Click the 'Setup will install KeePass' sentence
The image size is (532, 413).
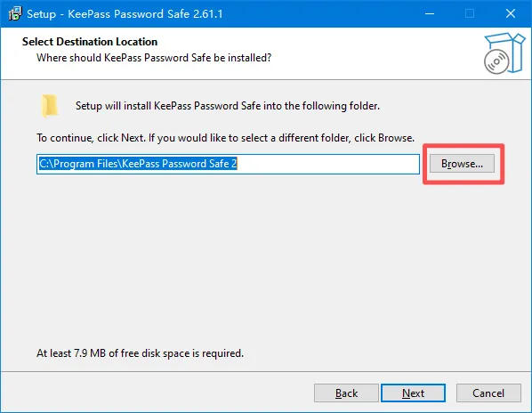coord(228,106)
